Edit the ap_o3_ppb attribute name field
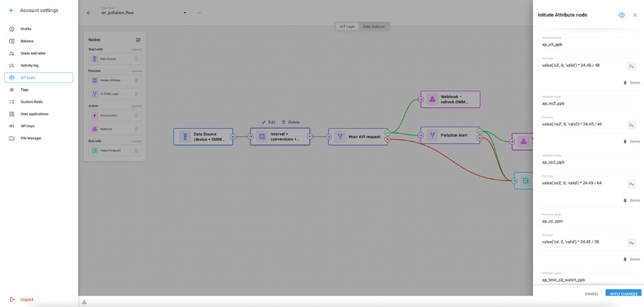This screenshot has width=644, height=307. [x=589, y=44]
